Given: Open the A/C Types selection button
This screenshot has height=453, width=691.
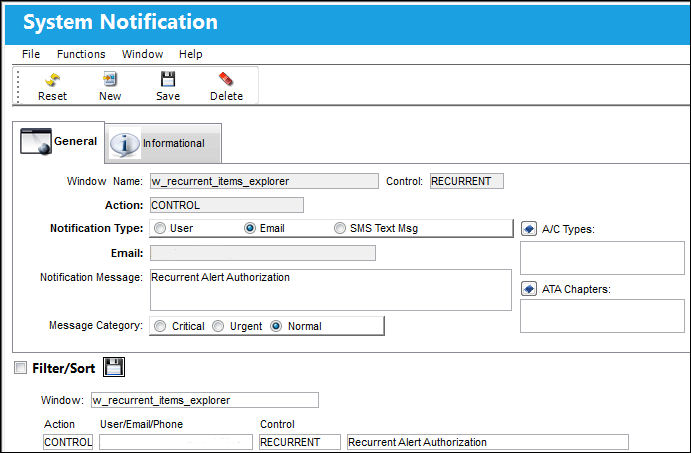Looking at the screenshot, I should coord(529,229).
